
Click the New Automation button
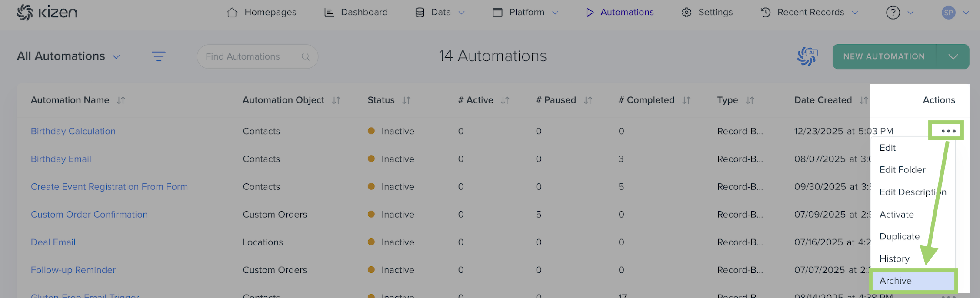click(884, 56)
